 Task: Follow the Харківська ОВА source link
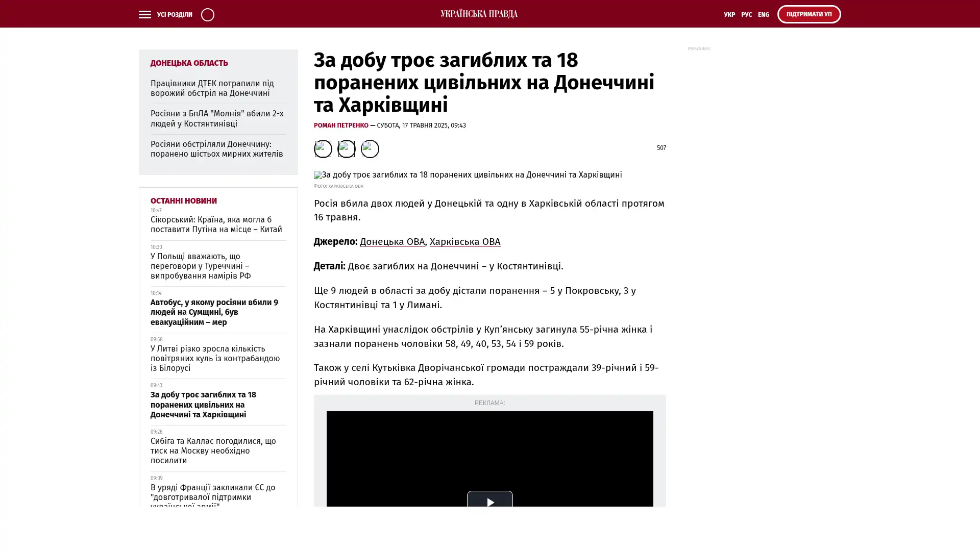pos(464,241)
